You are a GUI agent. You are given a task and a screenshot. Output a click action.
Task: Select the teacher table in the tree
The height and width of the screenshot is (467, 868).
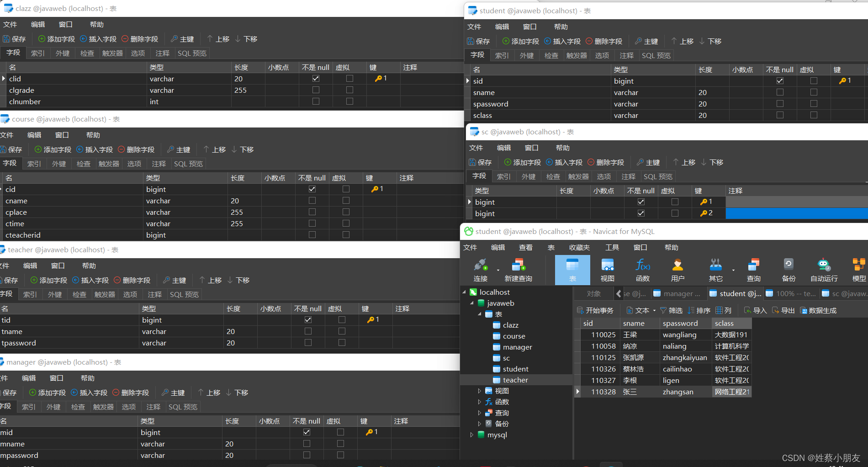coord(515,380)
